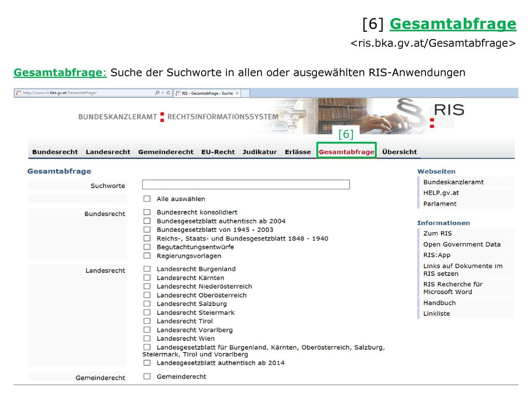The height and width of the screenshot is (399, 532).
Task: Open the Parlament sidebar link
Action: [440, 204]
